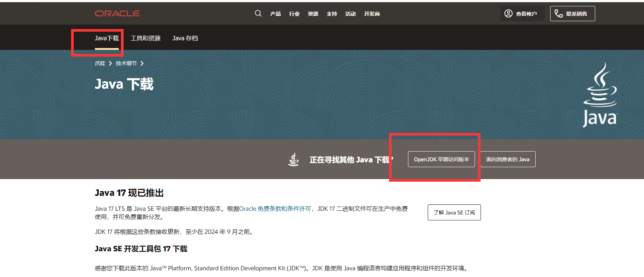Viewport: 644px width, 277px height.
Task: Click Java SE 开发工具包 17 下载 heading
Action: click(x=141, y=249)
